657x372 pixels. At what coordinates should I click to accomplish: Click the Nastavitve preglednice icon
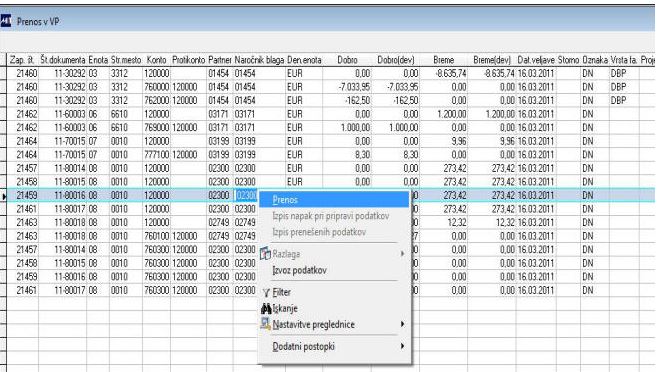point(265,324)
